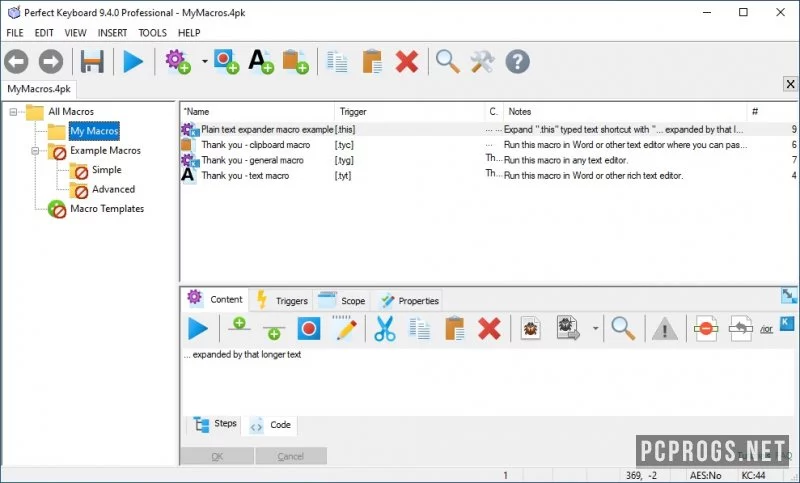800x483 pixels.
Task: Maximize editor pane with diagonal arrows icon
Action: coord(789,295)
